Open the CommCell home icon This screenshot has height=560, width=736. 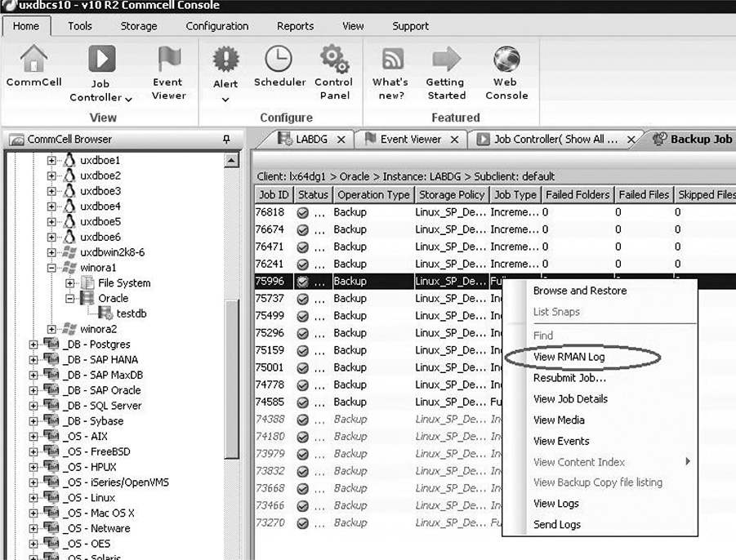coord(33,59)
